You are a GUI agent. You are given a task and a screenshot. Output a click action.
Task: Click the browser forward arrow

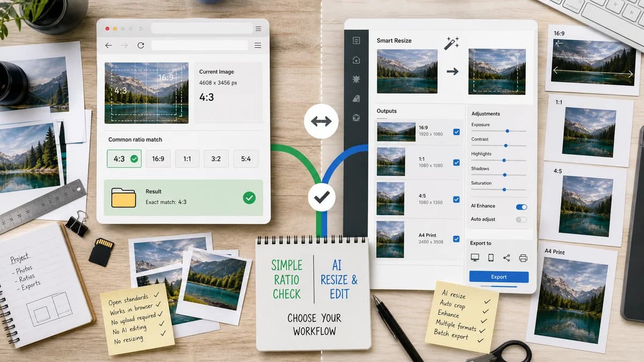[x=125, y=46]
